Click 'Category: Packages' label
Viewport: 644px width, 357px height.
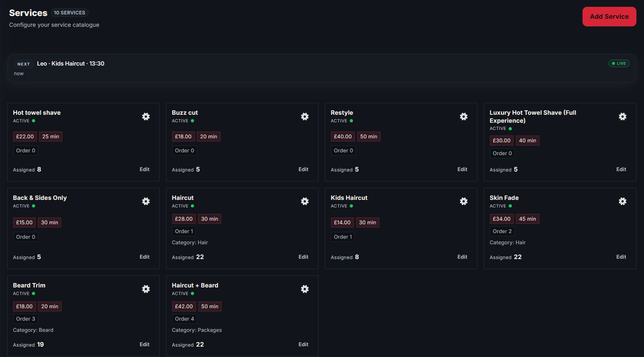[x=197, y=330]
